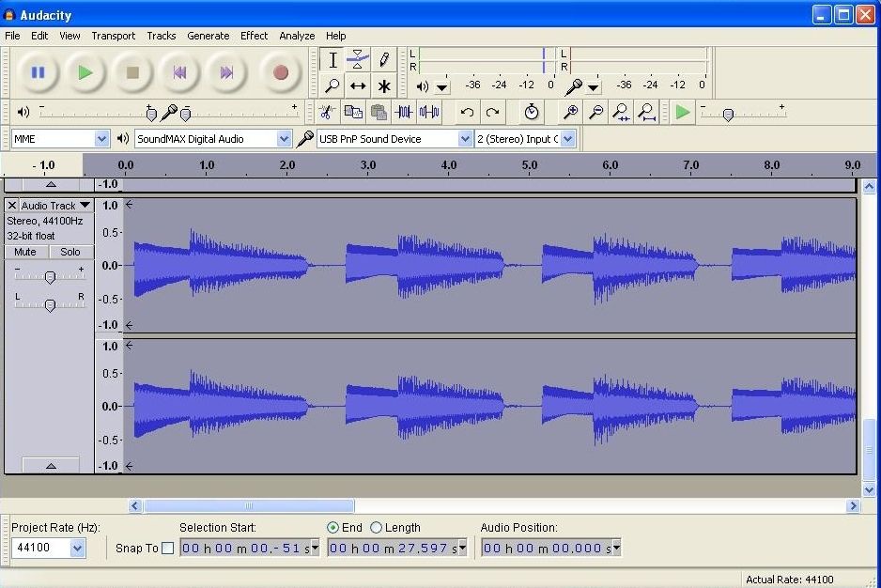Viewport: 881px width, 588px height.
Task: Click the Fit Selection zoom icon
Action: 622,113
